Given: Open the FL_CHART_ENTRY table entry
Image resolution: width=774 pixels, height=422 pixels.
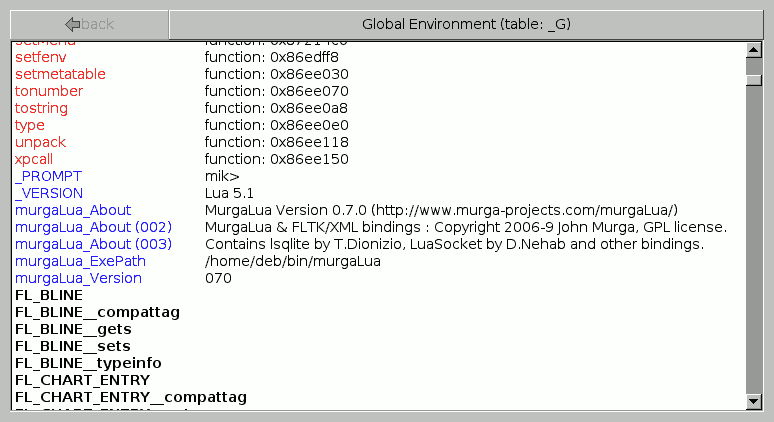Looking at the screenshot, I should (82, 380).
